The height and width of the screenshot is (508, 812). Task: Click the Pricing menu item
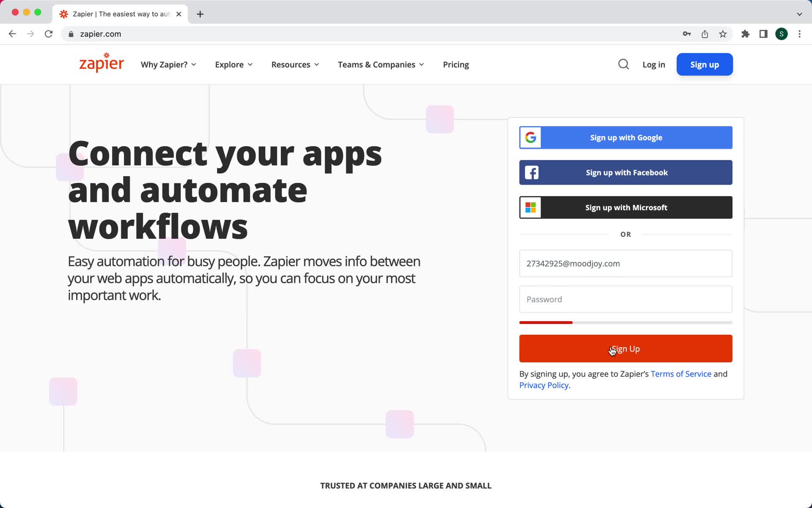click(x=456, y=64)
